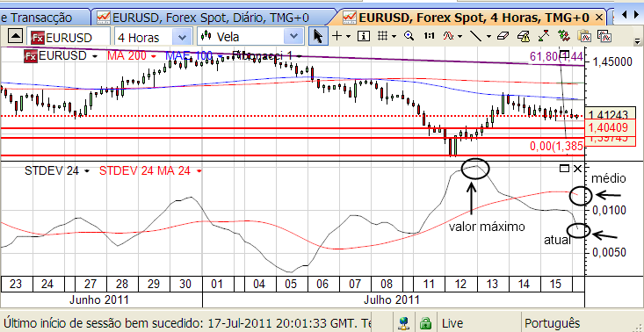Collapse the toolbar with the up-arrow button

pyautogui.click(x=16, y=37)
